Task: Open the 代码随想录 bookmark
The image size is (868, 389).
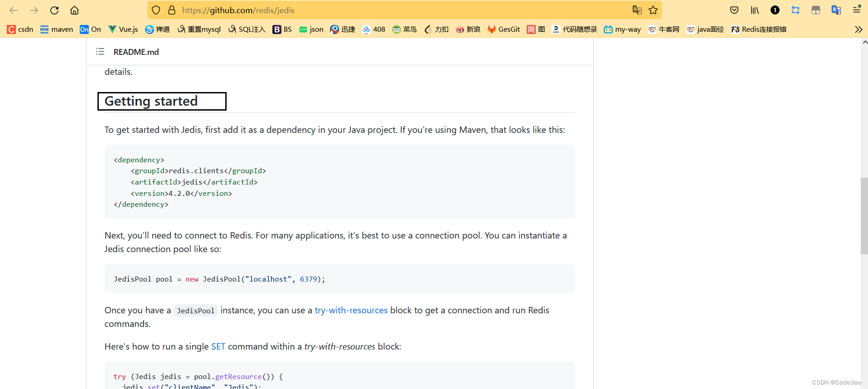Action: pos(574,29)
